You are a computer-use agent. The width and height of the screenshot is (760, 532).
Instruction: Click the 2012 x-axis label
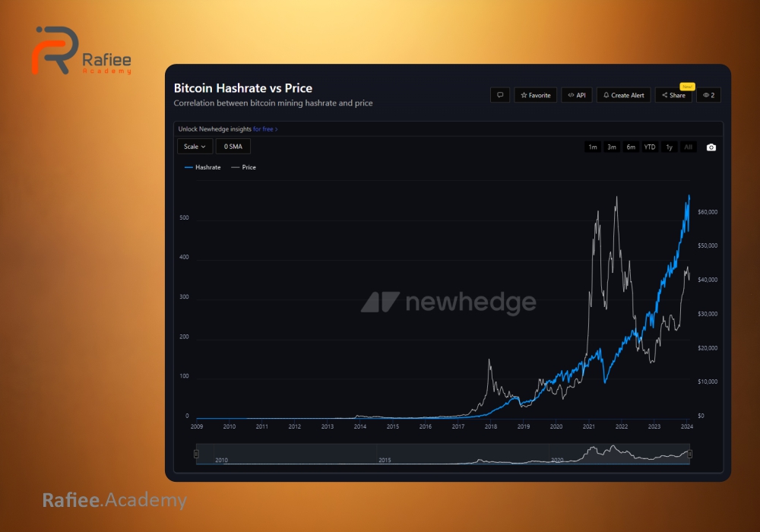tap(294, 426)
